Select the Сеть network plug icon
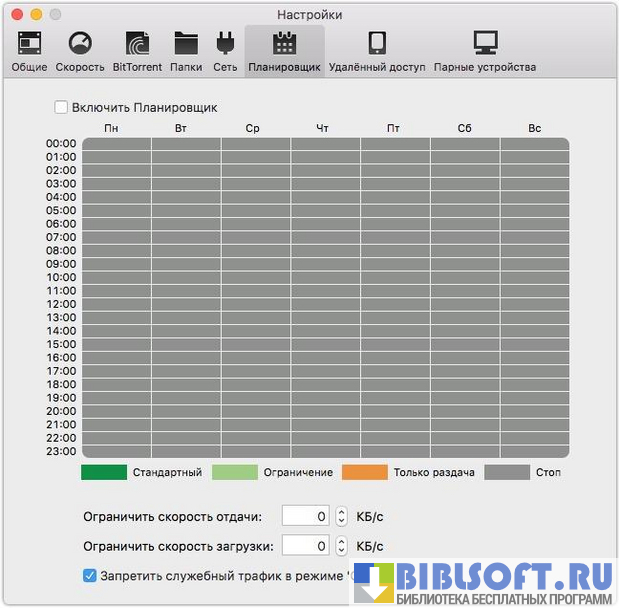Image resolution: width=619 pixels, height=608 pixels. [224, 45]
